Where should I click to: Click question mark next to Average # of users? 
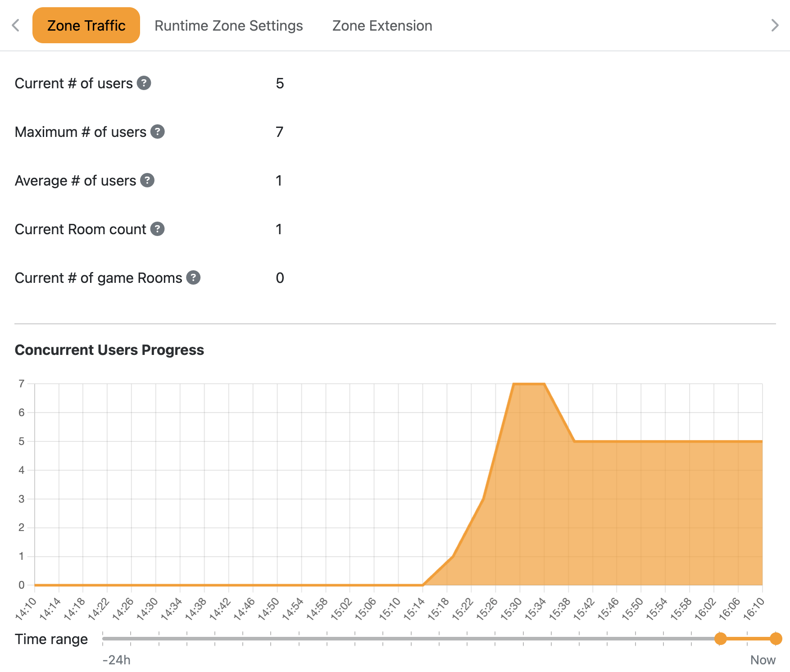pyautogui.click(x=147, y=181)
